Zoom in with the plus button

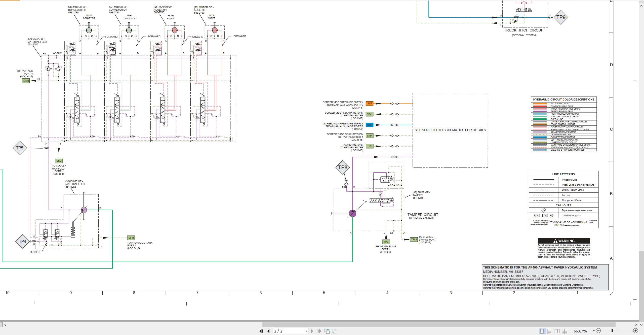[635, 331]
